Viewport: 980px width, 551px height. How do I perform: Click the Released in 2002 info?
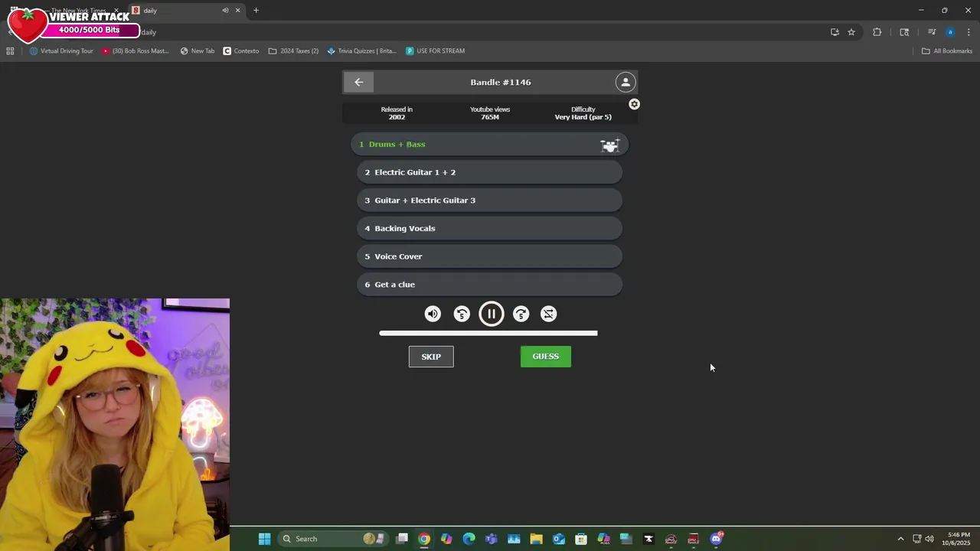coord(397,113)
